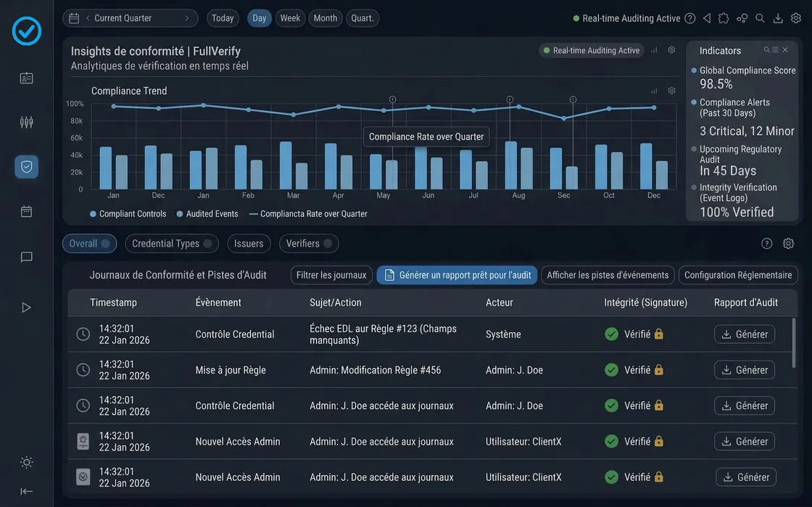Open the calendar icon in left sidebar
The width and height of the screenshot is (812, 507).
tap(26, 211)
